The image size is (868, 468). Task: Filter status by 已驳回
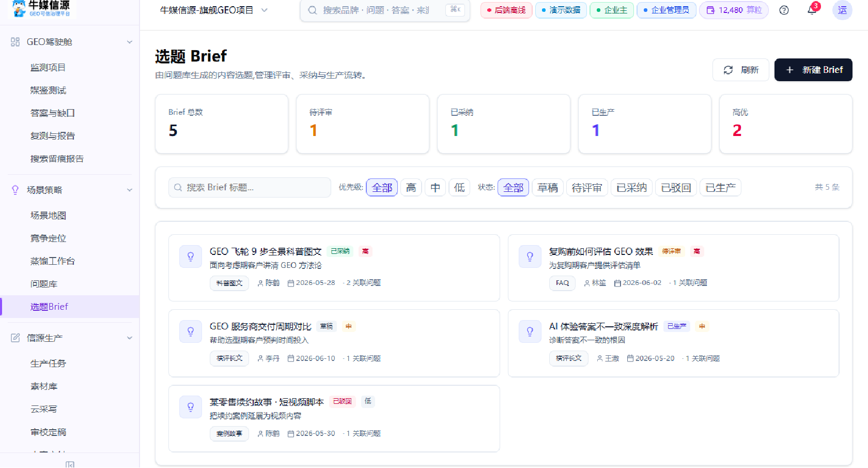[x=676, y=187]
